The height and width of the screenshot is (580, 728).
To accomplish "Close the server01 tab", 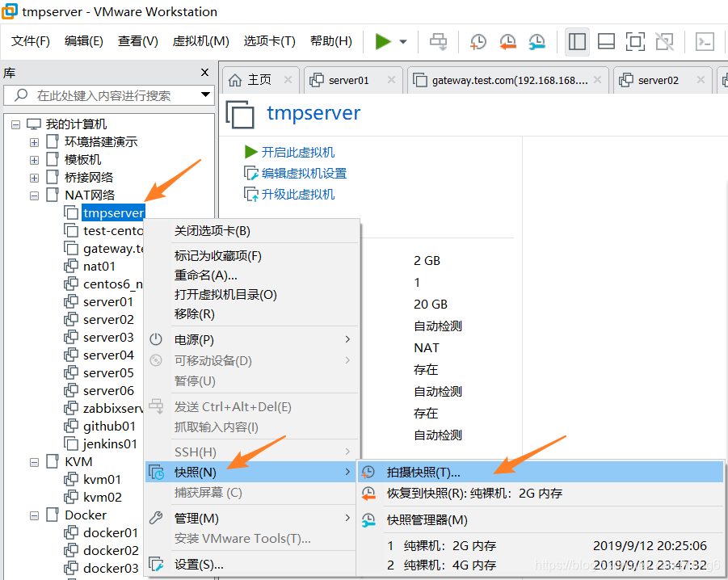I will [391, 80].
